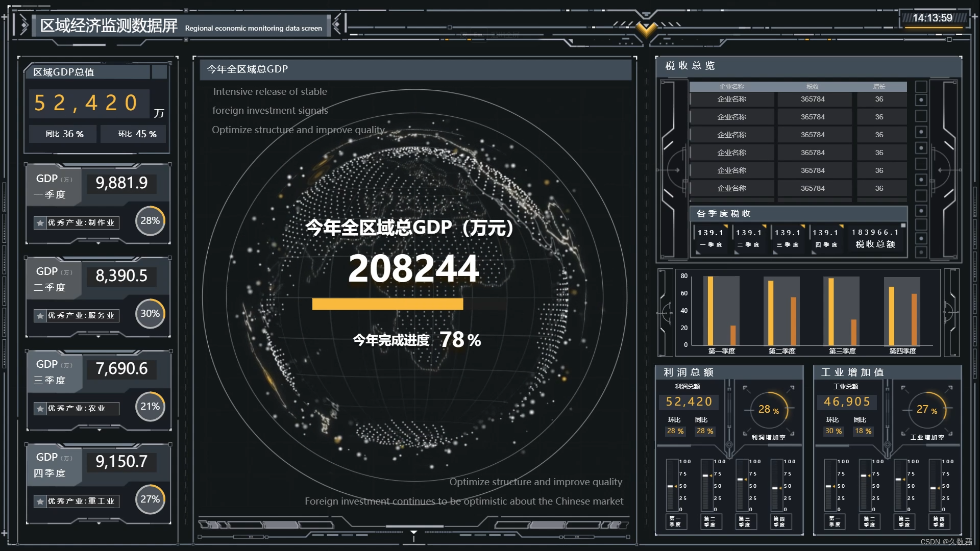Select the 27% ring gauge in 四季度 card
The height and width of the screenshot is (551, 980).
click(x=150, y=499)
